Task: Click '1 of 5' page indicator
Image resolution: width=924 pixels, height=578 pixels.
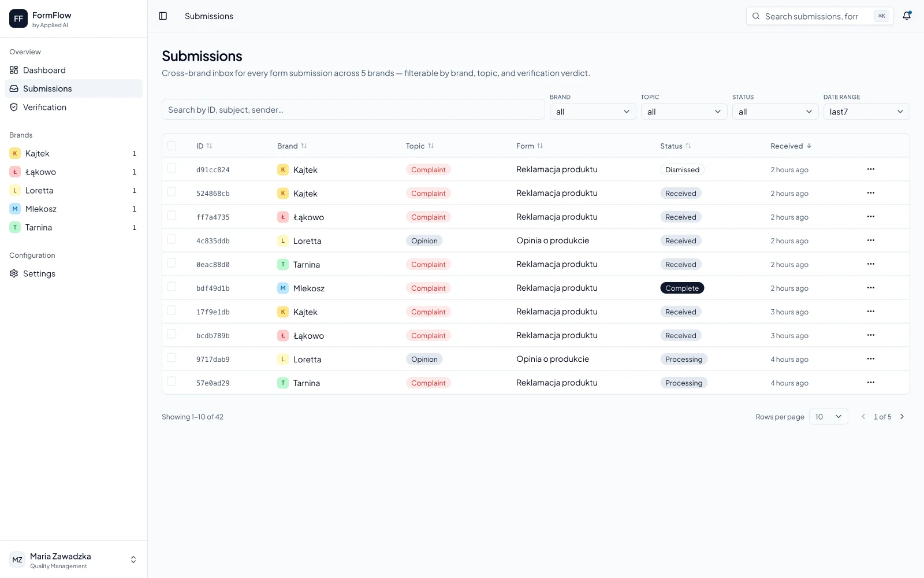Action: point(882,417)
